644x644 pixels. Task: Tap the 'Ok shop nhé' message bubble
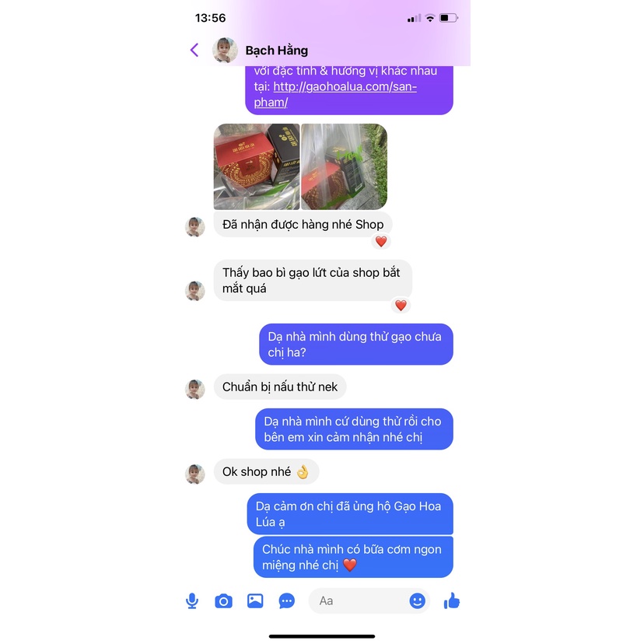266,471
